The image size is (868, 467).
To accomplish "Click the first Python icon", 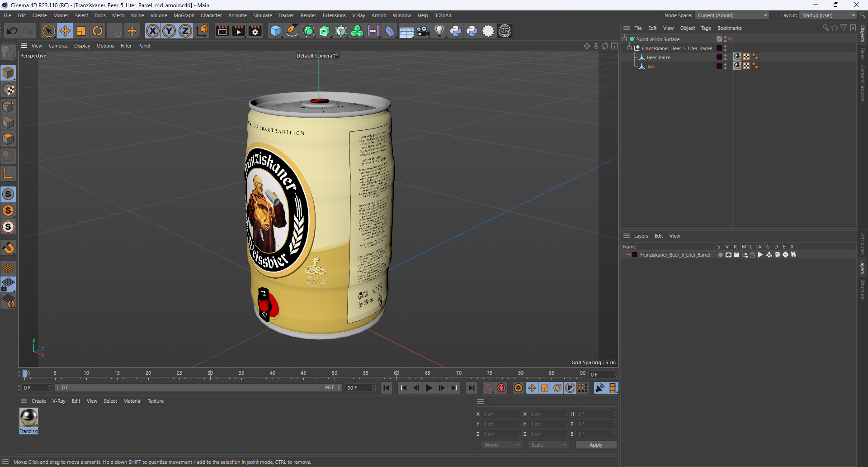I will coord(456,31).
